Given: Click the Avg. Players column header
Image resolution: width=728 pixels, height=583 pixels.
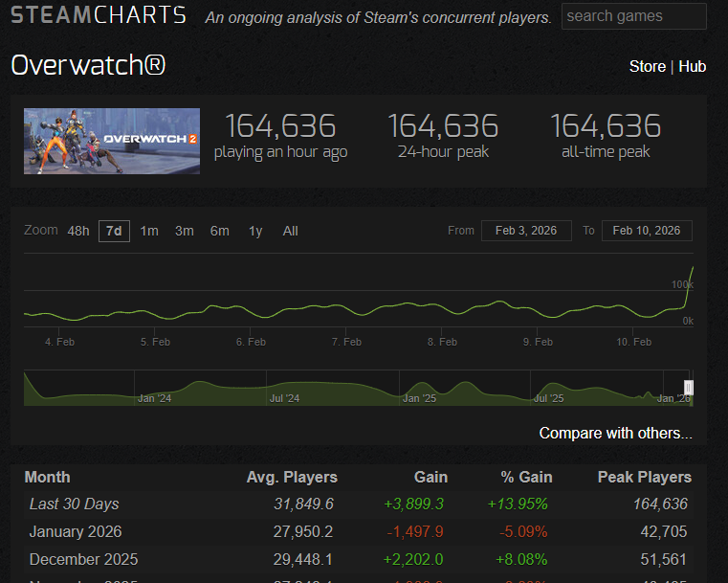Looking at the screenshot, I should (292, 478).
